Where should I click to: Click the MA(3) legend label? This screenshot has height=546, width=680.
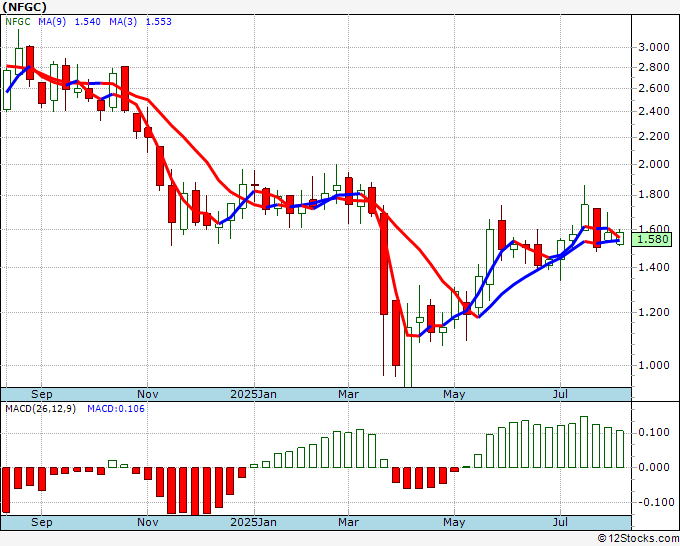click(123, 22)
